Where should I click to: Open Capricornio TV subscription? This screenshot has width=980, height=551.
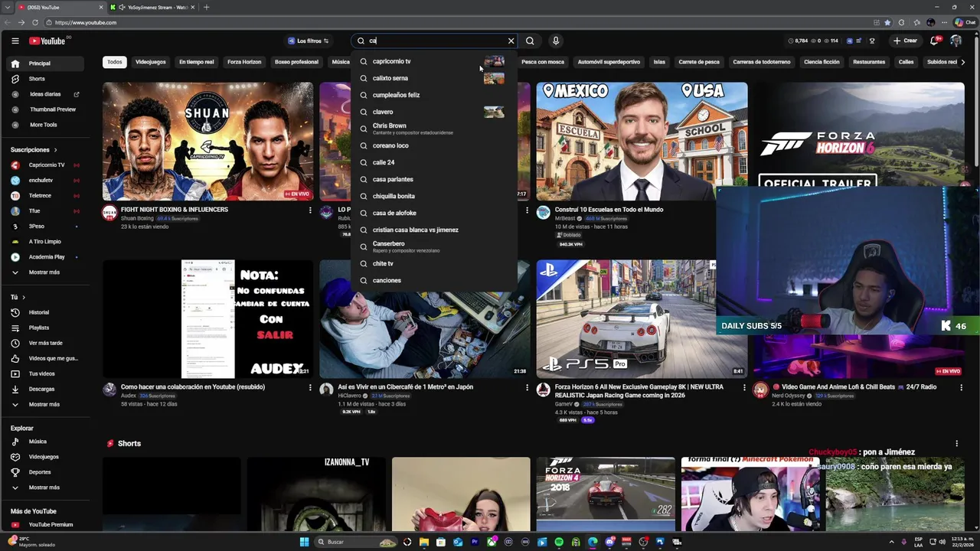point(44,165)
